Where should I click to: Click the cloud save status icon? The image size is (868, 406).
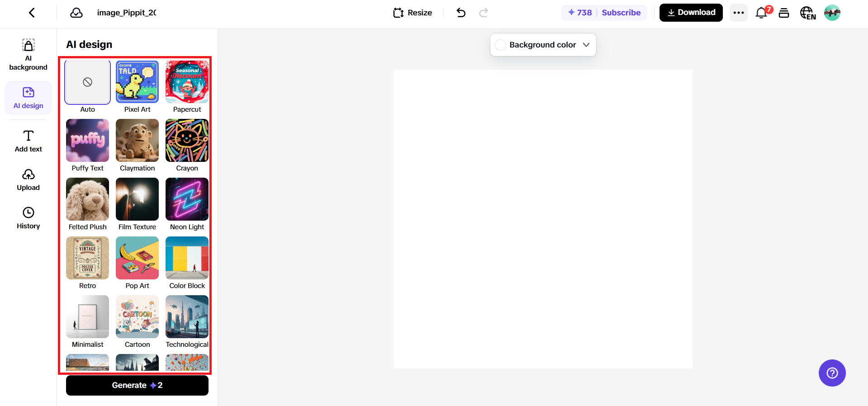tap(76, 13)
